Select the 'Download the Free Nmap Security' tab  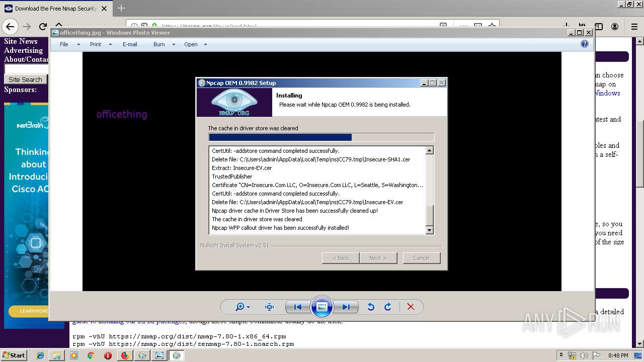click(55, 9)
